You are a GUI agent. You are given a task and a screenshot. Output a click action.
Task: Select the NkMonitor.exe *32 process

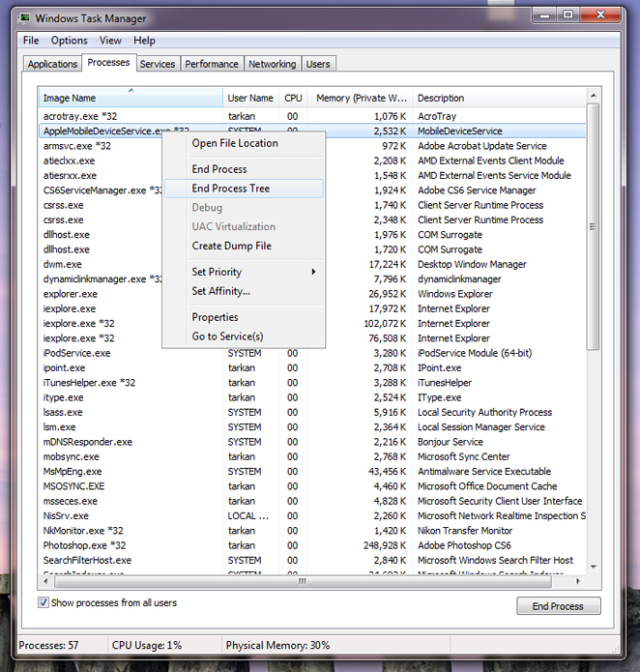[x=312, y=531]
